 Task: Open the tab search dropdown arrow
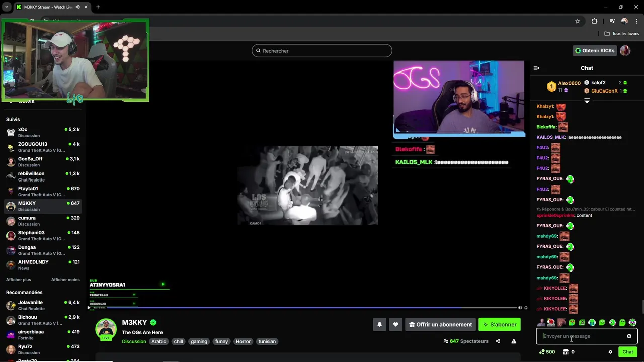[x=7, y=7]
